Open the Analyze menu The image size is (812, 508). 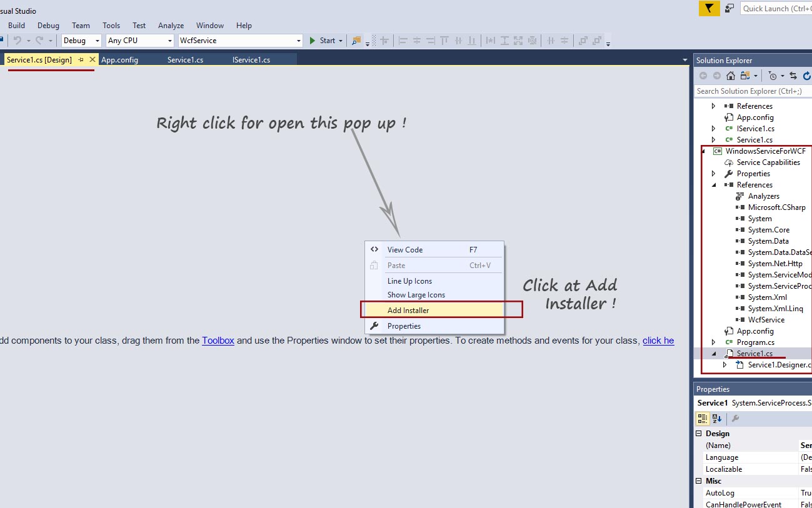pos(171,26)
